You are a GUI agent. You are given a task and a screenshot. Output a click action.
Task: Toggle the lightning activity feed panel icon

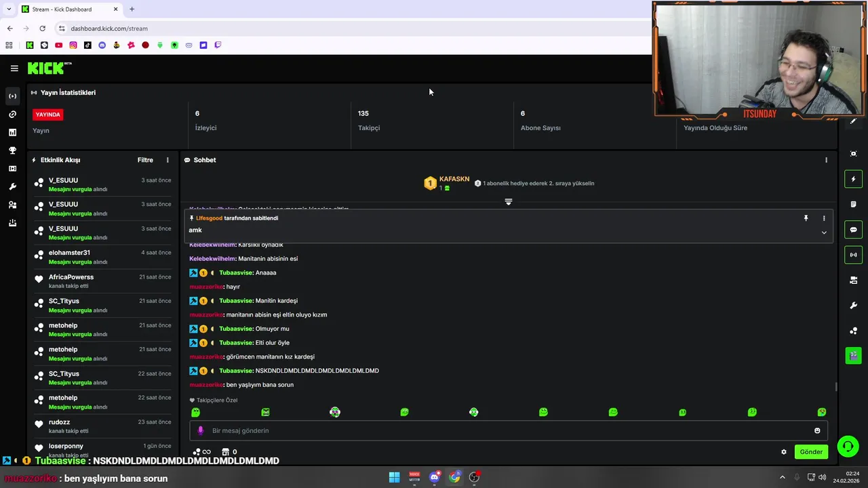(853, 179)
